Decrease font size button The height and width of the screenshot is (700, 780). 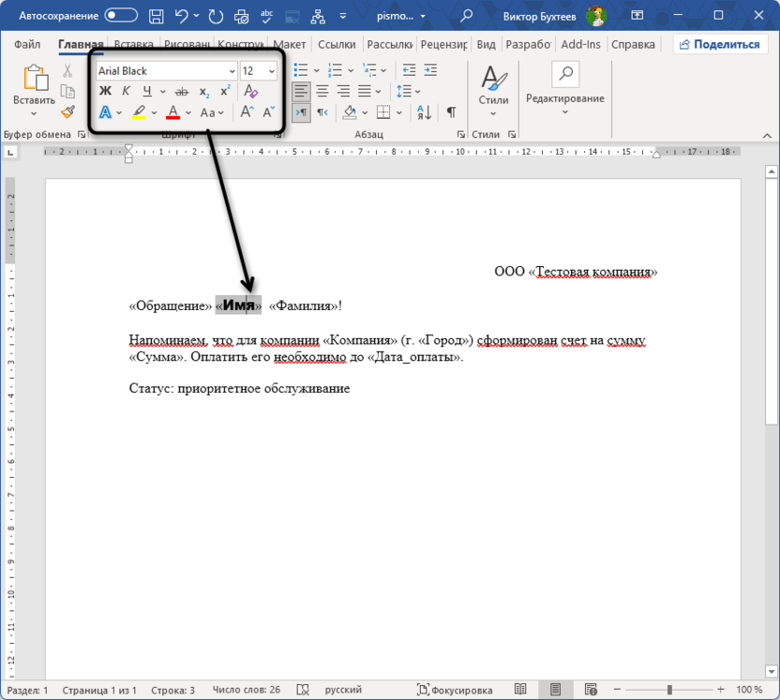(269, 112)
